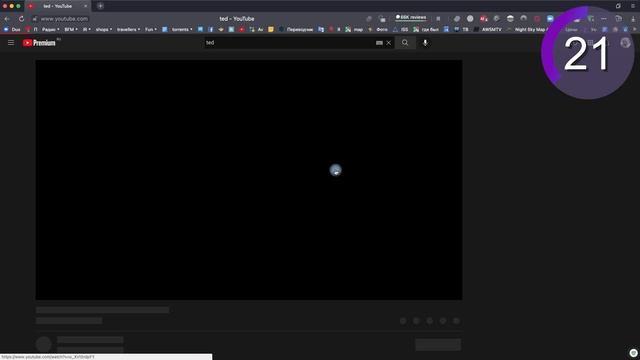Screen dimensions: 640x360
Task: Open the 'ISS' bookmark
Action: [400, 29]
